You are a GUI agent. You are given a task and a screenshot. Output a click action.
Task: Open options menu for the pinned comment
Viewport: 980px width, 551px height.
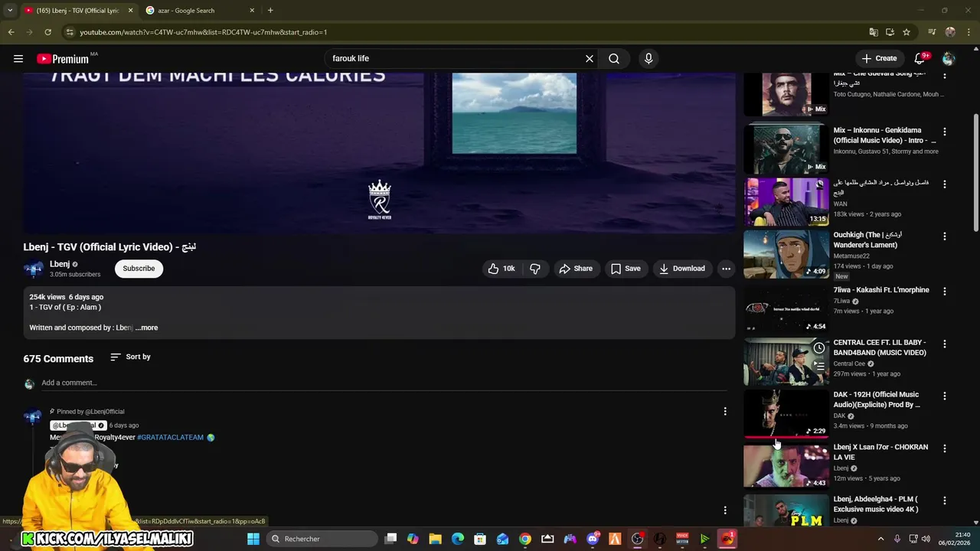[x=725, y=412]
